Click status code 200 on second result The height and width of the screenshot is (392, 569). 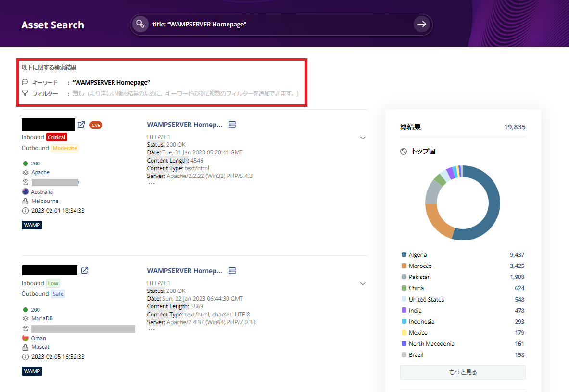click(35, 310)
